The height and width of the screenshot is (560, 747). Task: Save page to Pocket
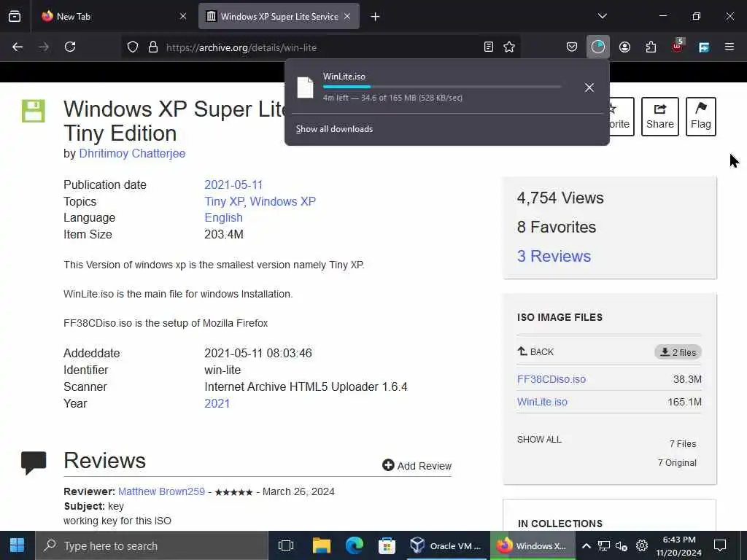(x=572, y=47)
